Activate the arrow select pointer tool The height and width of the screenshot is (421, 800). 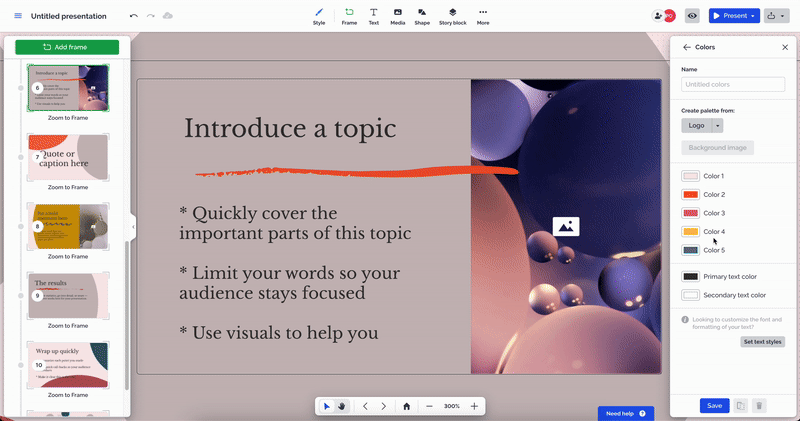click(x=327, y=406)
